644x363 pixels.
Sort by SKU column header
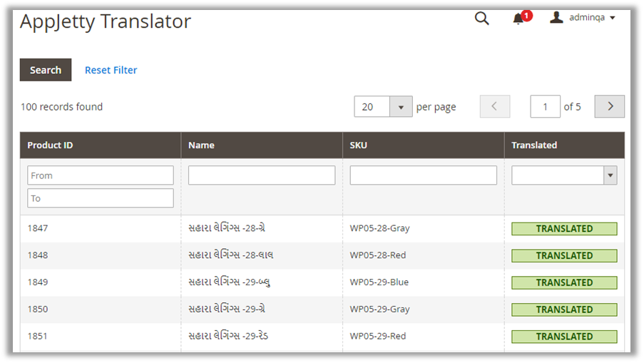pyautogui.click(x=359, y=145)
